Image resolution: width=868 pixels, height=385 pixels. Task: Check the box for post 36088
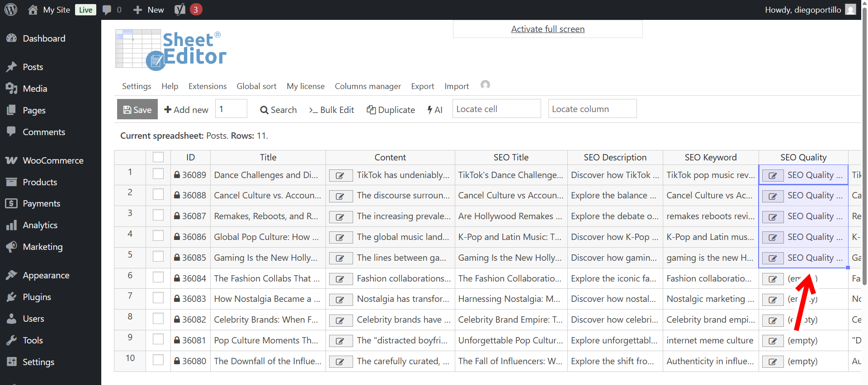click(x=158, y=195)
